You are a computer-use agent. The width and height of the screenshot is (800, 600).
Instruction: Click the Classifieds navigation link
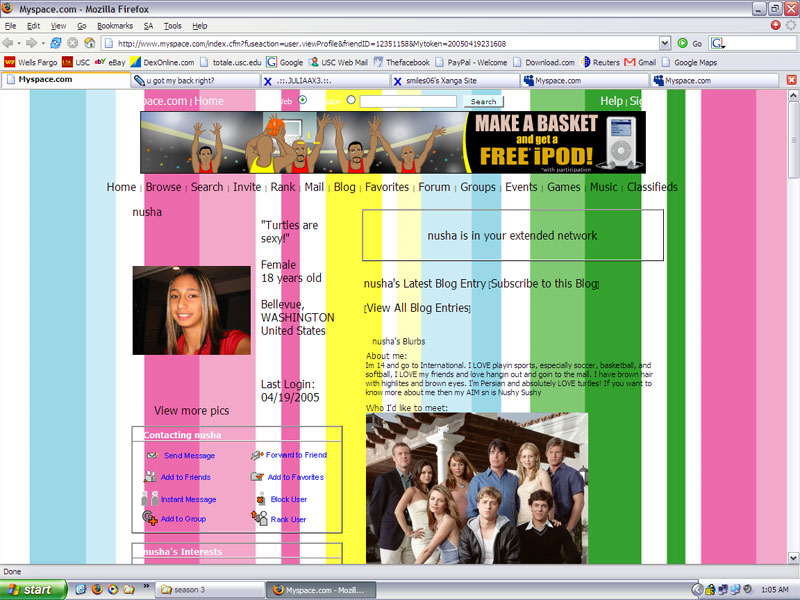[652, 187]
